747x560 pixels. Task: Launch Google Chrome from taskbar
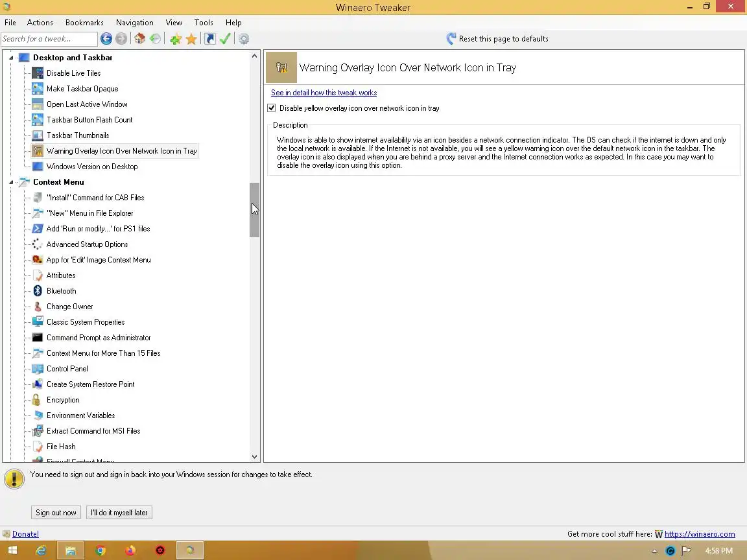[100, 550]
